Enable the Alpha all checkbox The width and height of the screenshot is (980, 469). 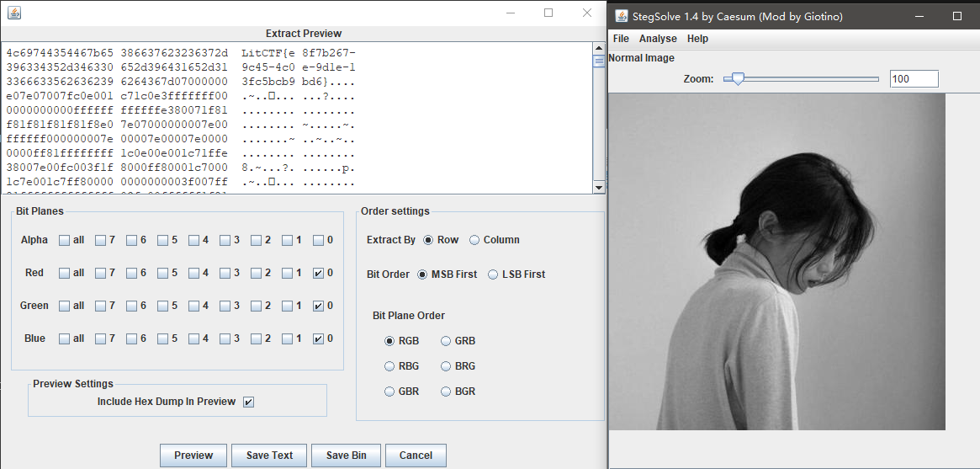point(65,241)
